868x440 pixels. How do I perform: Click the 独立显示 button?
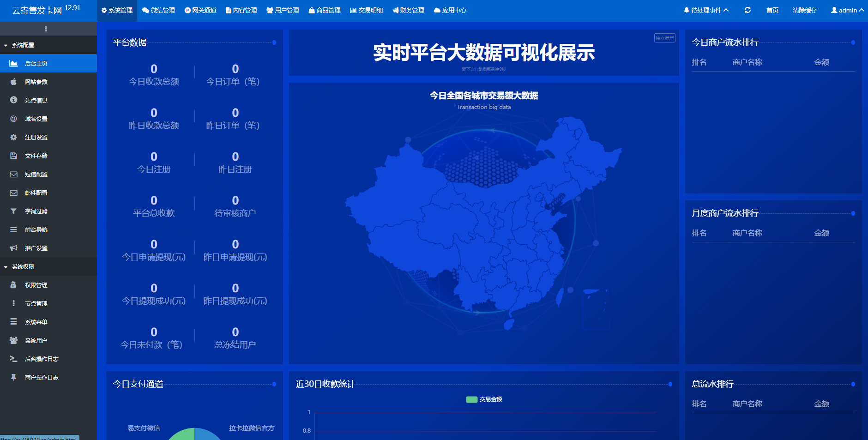664,38
